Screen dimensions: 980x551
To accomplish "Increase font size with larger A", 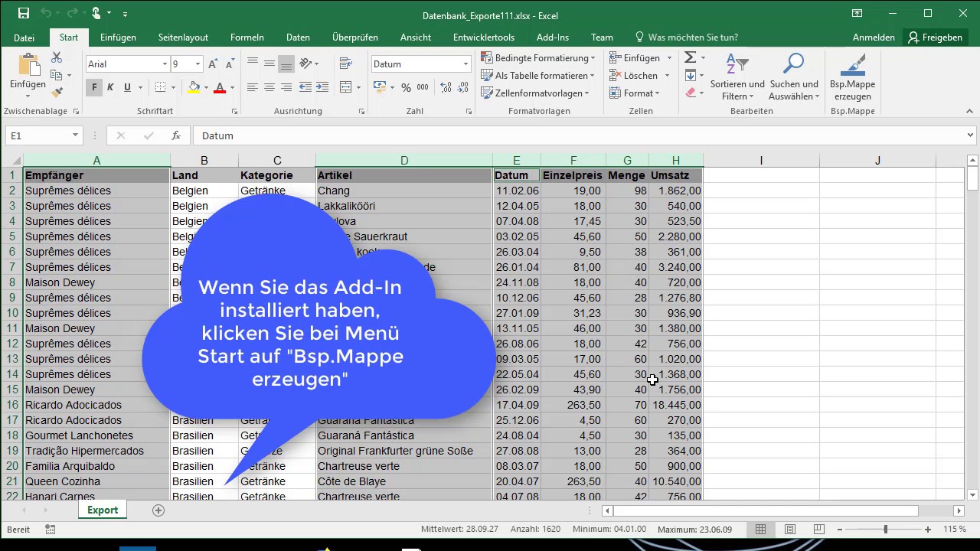I will point(214,64).
